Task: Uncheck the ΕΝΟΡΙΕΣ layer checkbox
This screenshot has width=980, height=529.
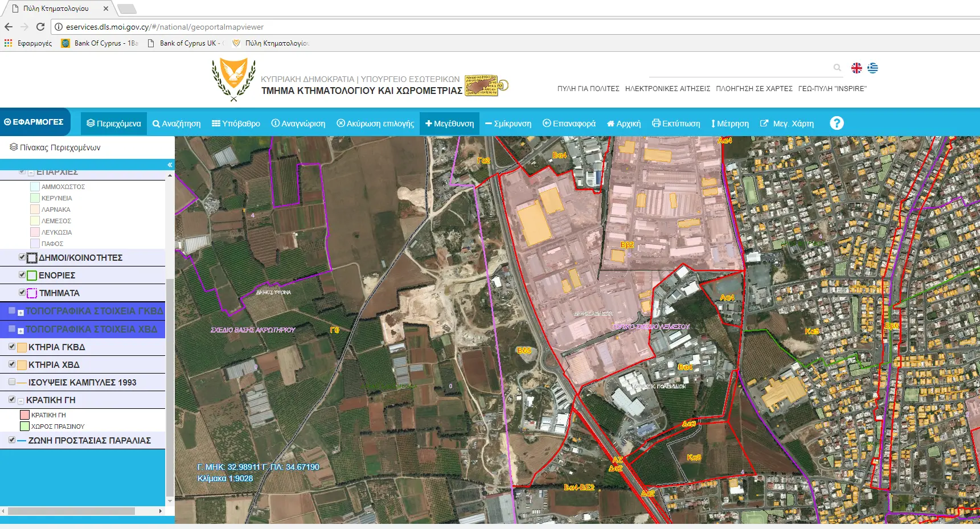Action: click(x=22, y=275)
